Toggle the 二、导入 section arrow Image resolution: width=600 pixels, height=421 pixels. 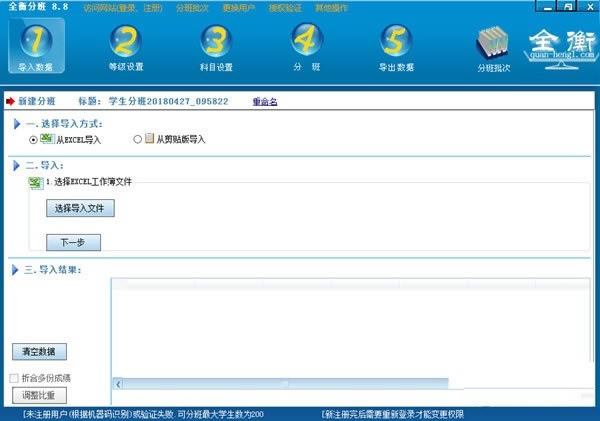click(x=18, y=165)
